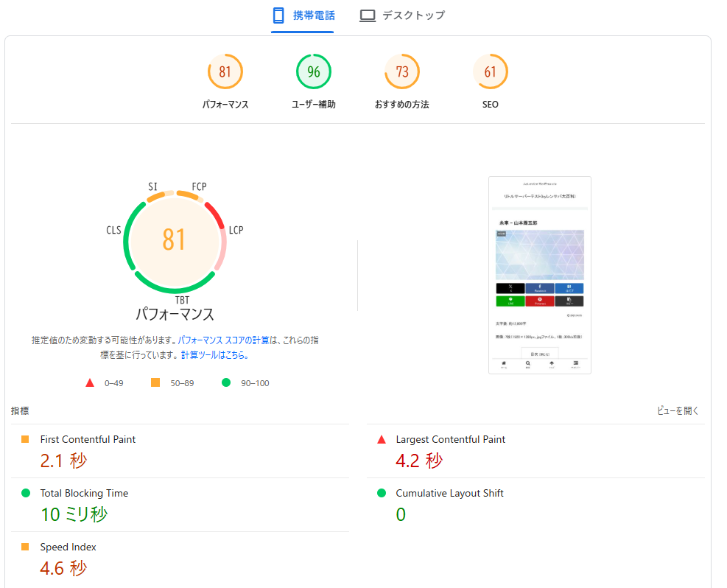Click the FCP segment label on the gauge
This screenshot has width=727, height=588.
[200, 187]
